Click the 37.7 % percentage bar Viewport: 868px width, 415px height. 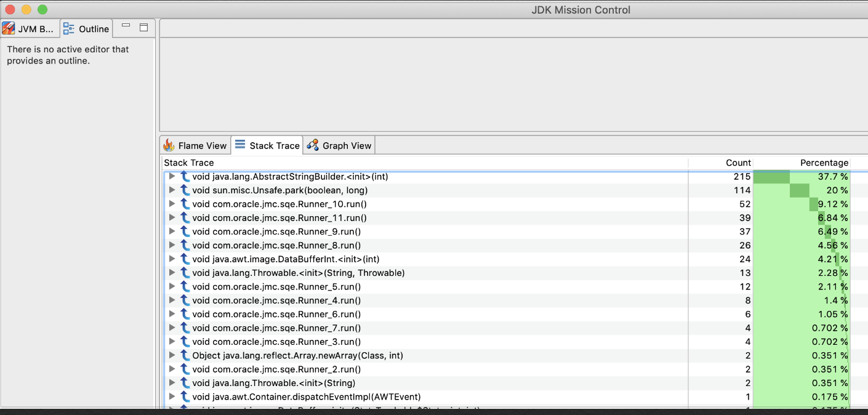tap(802, 177)
